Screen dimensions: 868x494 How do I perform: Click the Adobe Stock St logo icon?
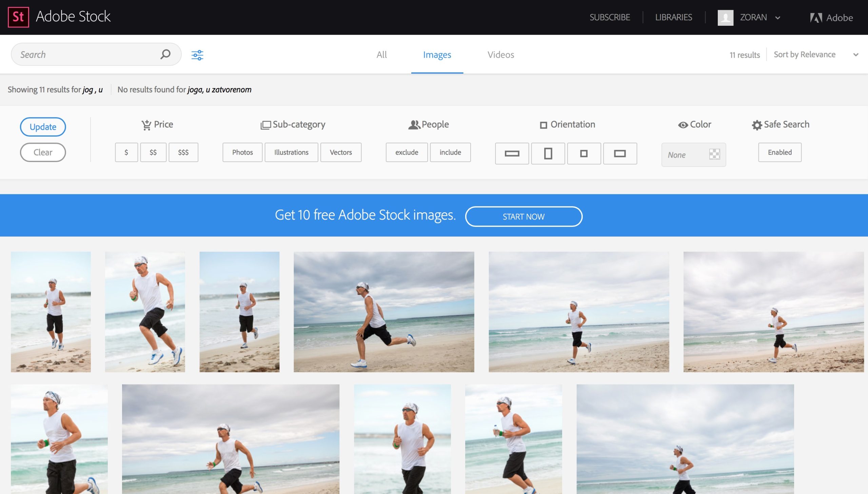point(18,17)
